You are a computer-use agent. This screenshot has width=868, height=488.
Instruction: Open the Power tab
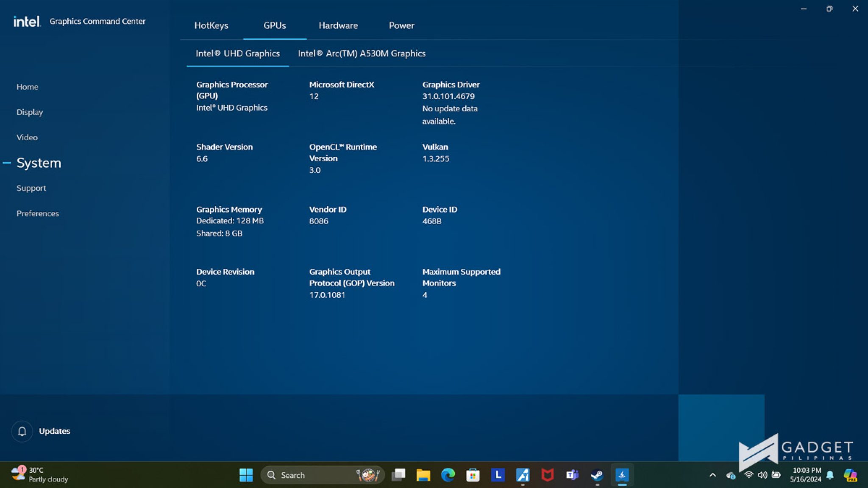[401, 25]
